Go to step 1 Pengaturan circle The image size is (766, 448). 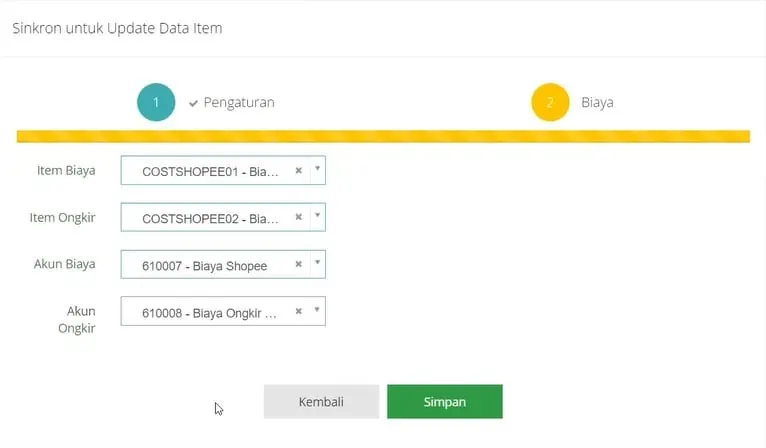(x=156, y=102)
